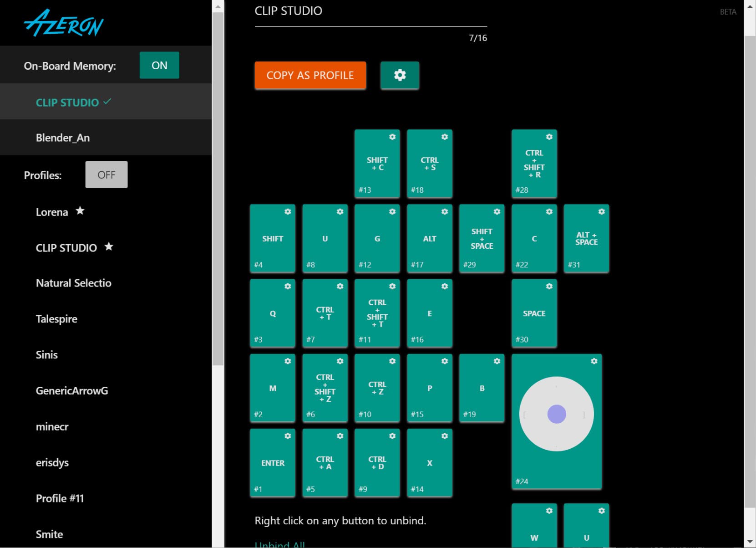
Task: Select the CTRL + D key #9
Action: click(377, 463)
